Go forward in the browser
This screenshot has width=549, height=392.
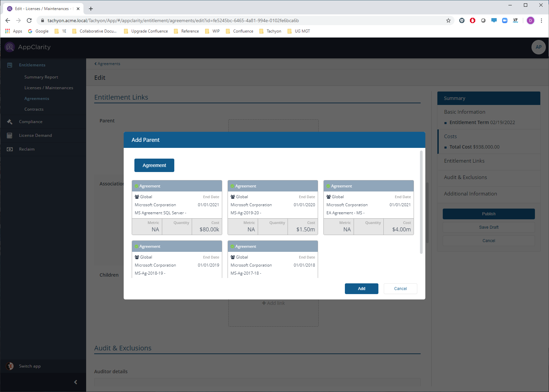18,20
